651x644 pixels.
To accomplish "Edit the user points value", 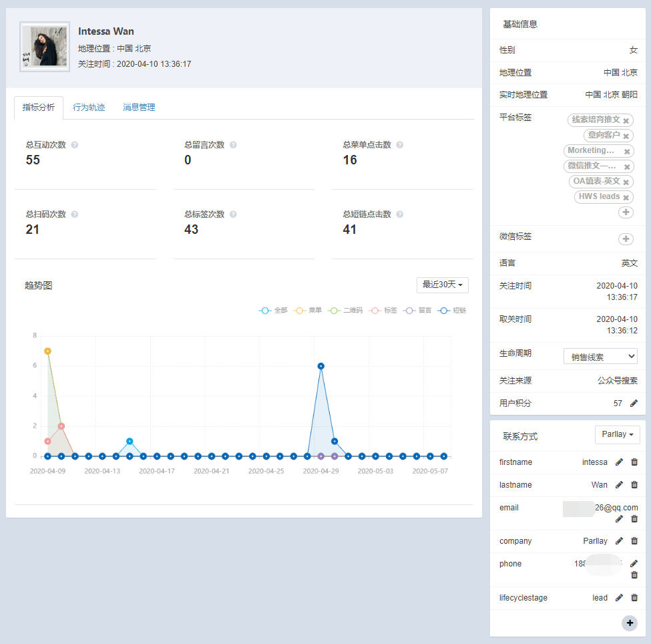I will tap(634, 404).
